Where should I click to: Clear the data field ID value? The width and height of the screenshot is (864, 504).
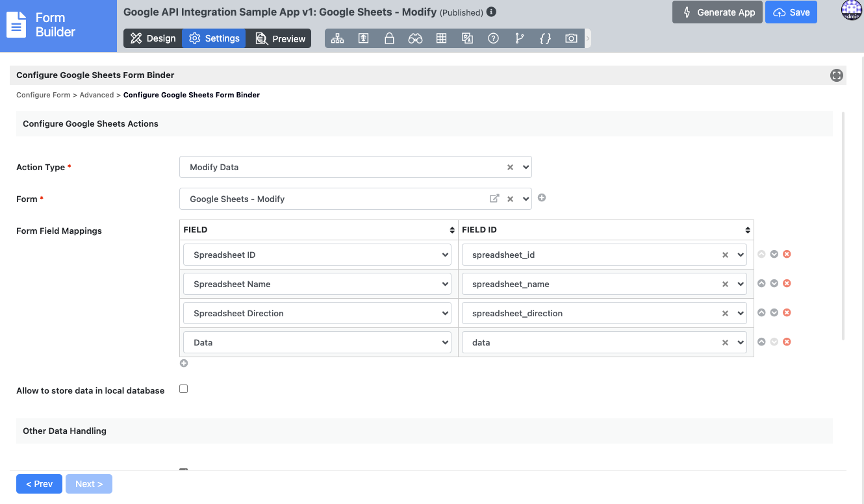point(725,343)
